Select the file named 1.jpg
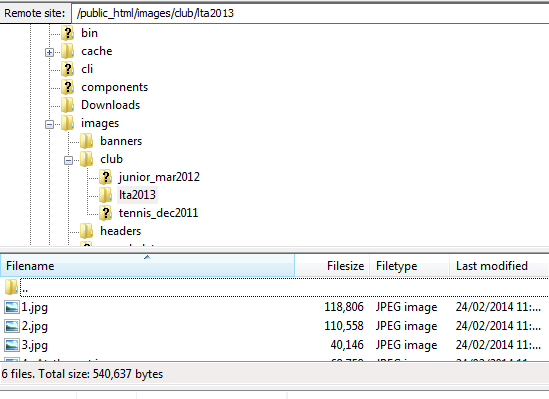 (x=34, y=307)
